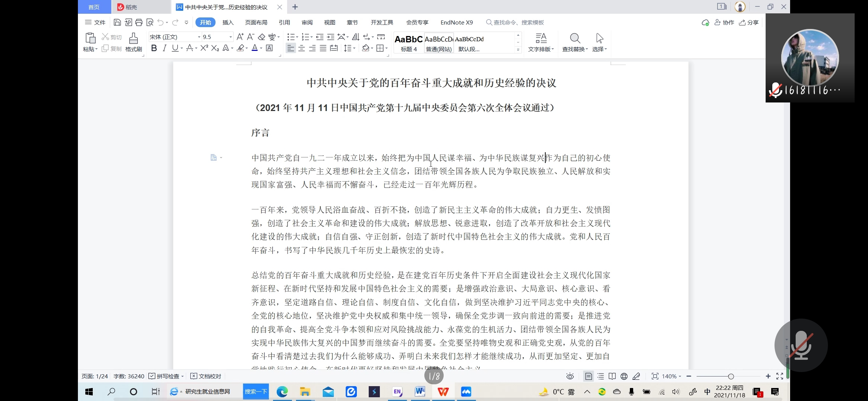Expand the font size dropdown showing 9.5
The height and width of the screenshot is (401, 868).
230,37
